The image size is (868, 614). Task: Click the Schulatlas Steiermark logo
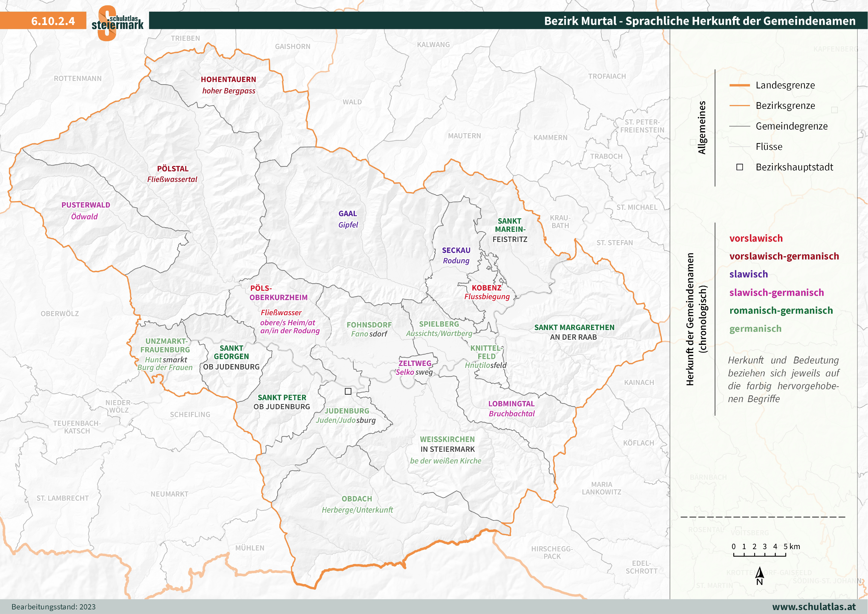point(117,22)
